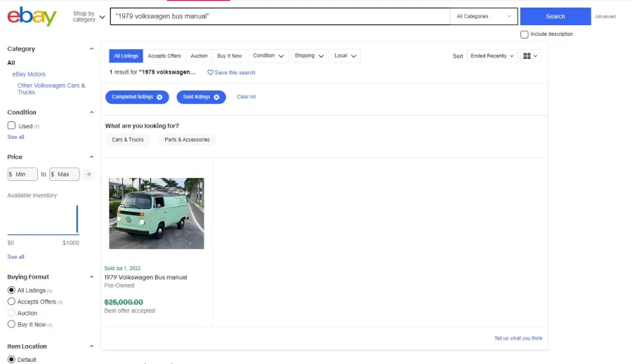Click See all under Price
Viewport: 632px width, 364px height.
pyautogui.click(x=15, y=257)
